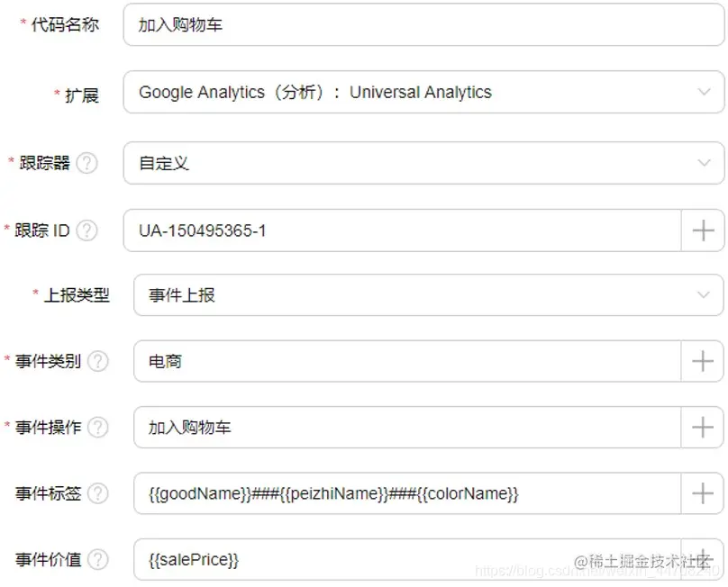728x587 pixels.
Task: Click the 事件操作 input showing 加入购物车
Action: point(407,427)
